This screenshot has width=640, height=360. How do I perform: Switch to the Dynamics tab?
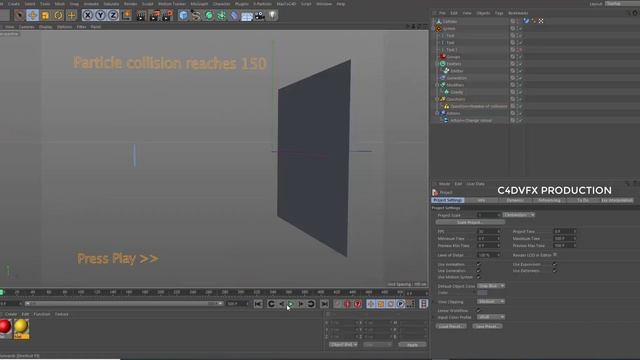[x=515, y=200]
